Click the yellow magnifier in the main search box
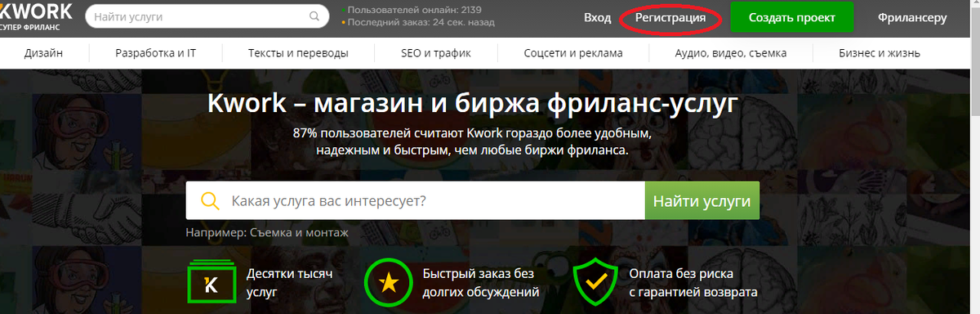Viewport: 980px width, 314px height. tap(209, 200)
